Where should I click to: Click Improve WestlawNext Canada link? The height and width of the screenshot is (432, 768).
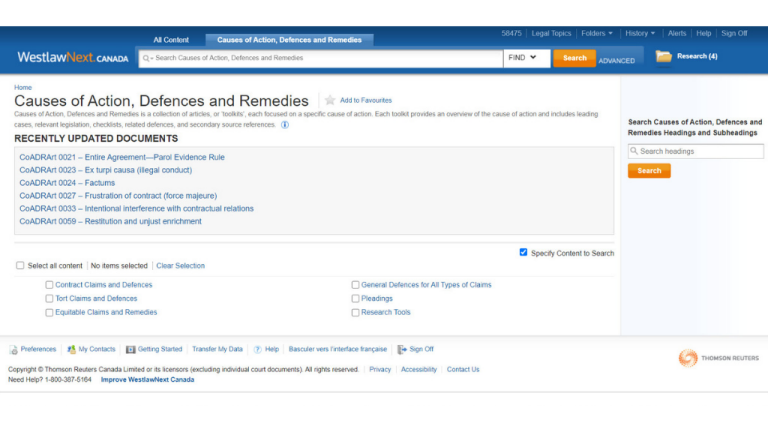click(147, 380)
